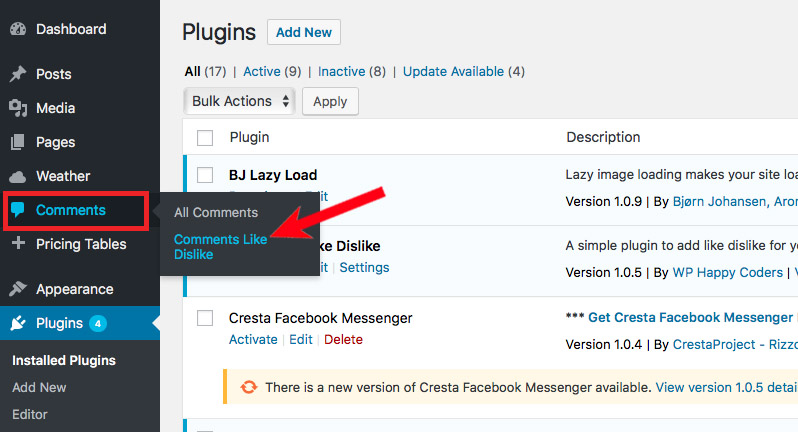This screenshot has width=798, height=432.
Task: Filter by Inactive plugins
Action: 341,71
